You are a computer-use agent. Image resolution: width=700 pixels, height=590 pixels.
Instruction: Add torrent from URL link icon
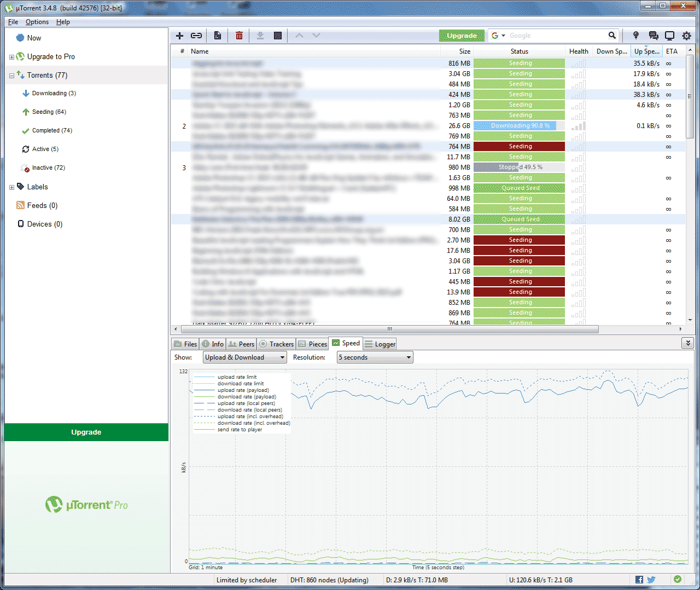pyautogui.click(x=196, y=36)
